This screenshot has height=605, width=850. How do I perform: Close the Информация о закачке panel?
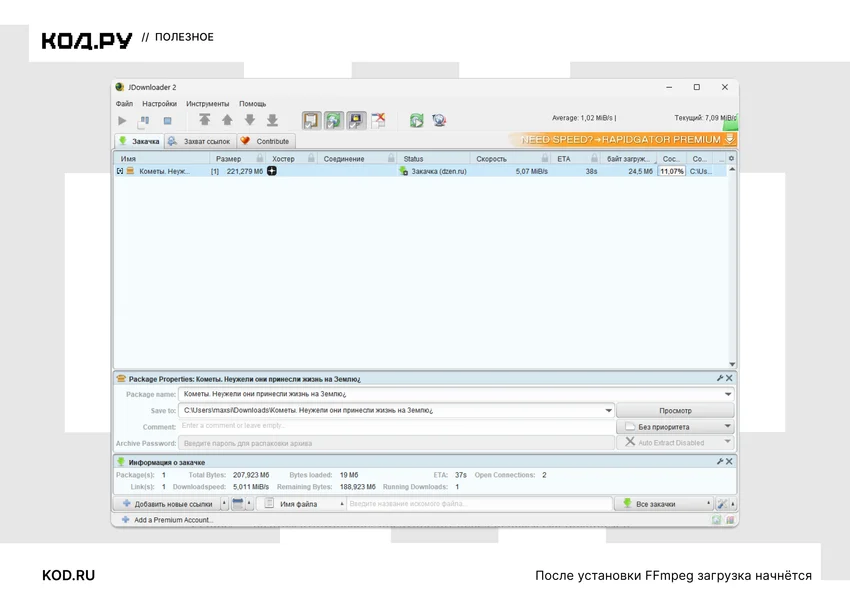pyautogui.click(x=729, y=461)
